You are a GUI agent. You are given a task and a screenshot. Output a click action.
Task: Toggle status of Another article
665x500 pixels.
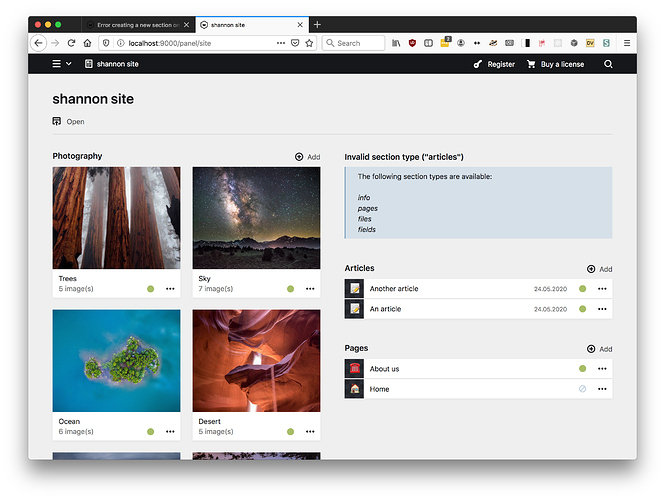[582, 289]
